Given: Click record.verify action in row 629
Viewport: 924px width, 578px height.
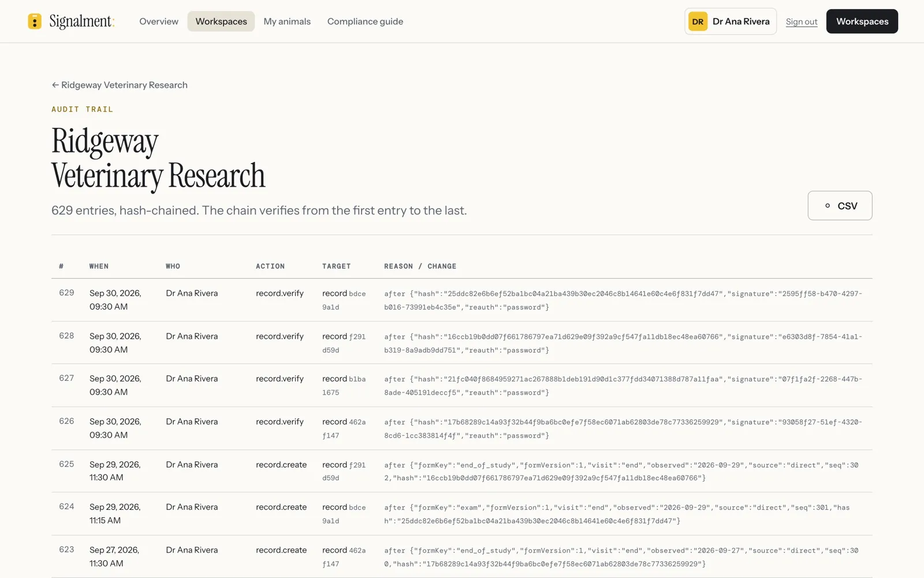Looking at the screenshot, I should click(x=280, y=294).
